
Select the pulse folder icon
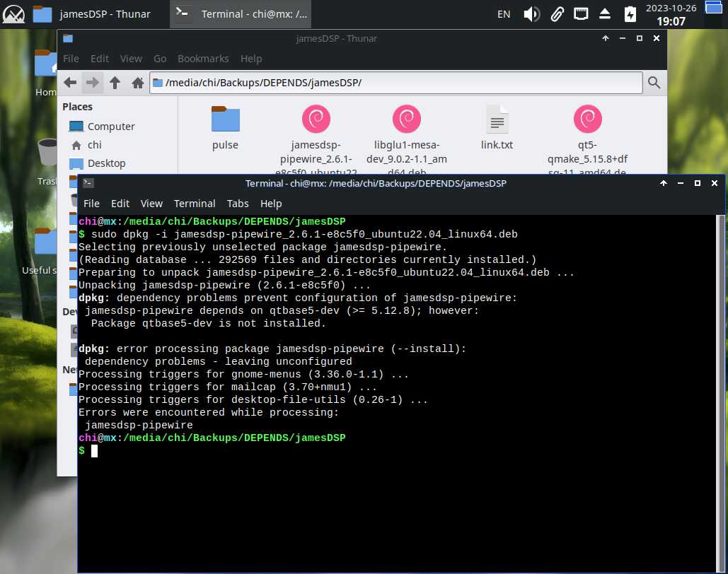point(225,119)
